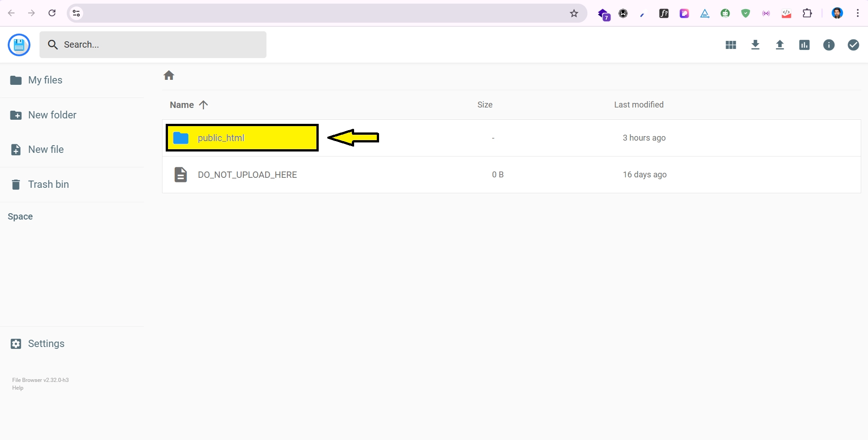The height and width of the screenshot is (440, 868).
Task: Sort files by Size column
Action: click(x=484, y=105)
